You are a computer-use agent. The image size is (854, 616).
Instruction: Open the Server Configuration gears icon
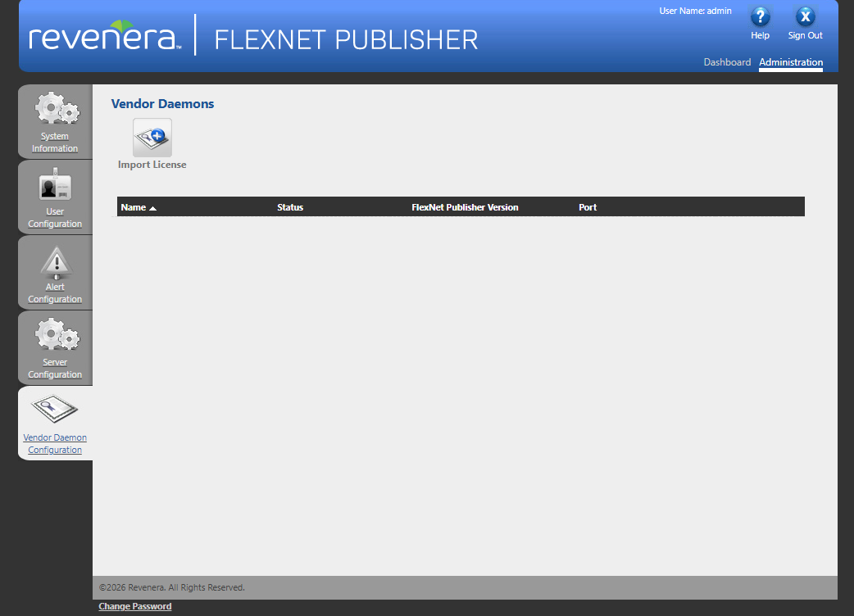[x=57, y=334]
